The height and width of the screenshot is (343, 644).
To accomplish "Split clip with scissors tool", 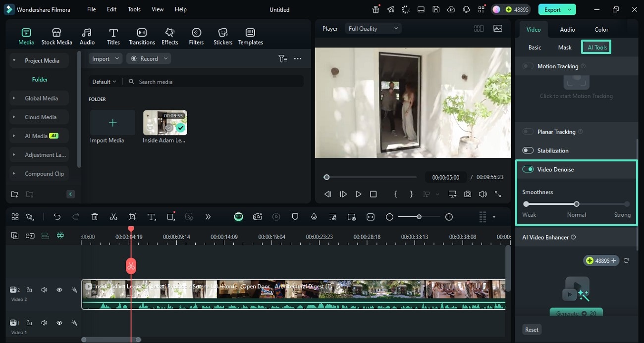I will click(x=113, y=217).
